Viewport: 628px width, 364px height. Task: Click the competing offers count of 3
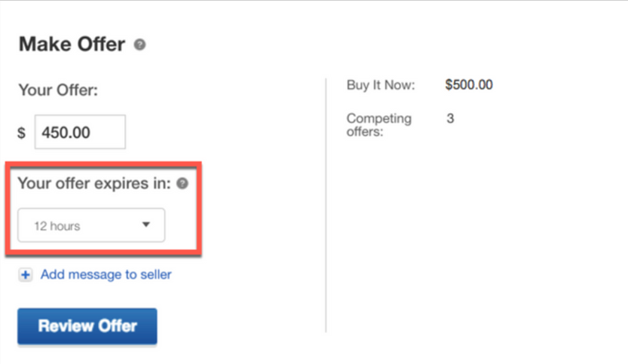pos(450,118)
